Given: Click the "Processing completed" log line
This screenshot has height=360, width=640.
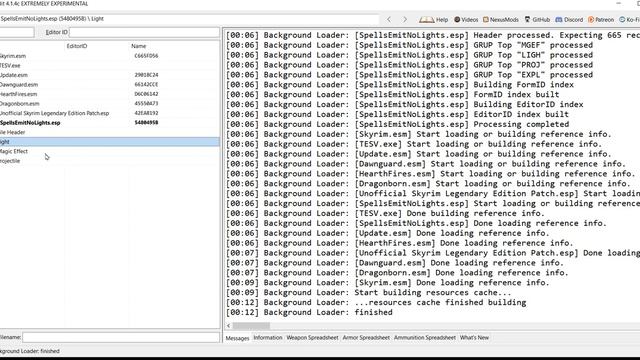Looking at the screenshot, I should (x=397, y=124).
